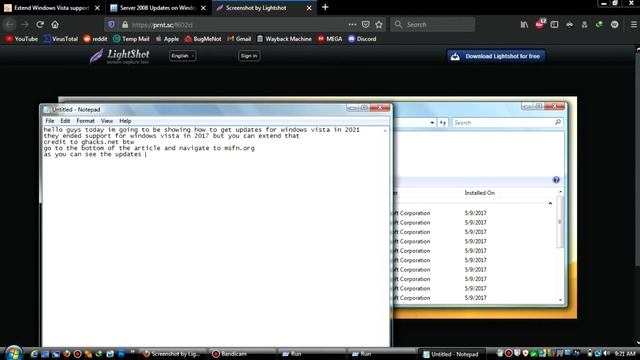The width and height of the screenshot is (640, 360).
Task: Save page to Pocket
Action: 366,24
